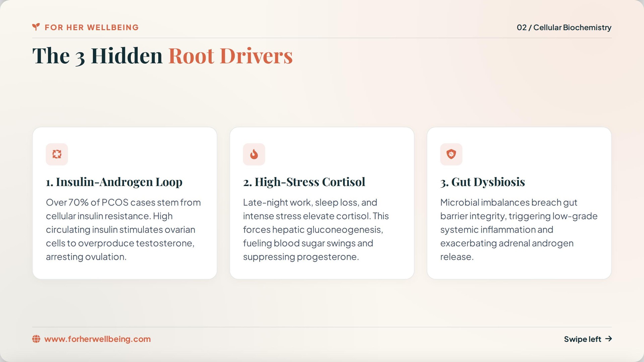Select the Gut Dysbiosis heading
Viewport: 644px width, 362px height.
[483, 182]
